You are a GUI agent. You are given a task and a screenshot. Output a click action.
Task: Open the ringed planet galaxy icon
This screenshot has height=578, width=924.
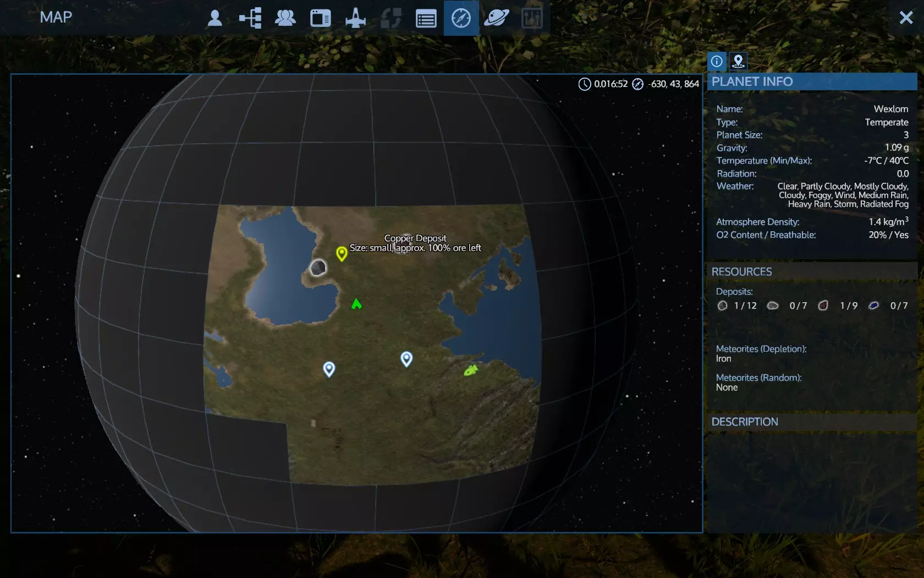[496, 18]
